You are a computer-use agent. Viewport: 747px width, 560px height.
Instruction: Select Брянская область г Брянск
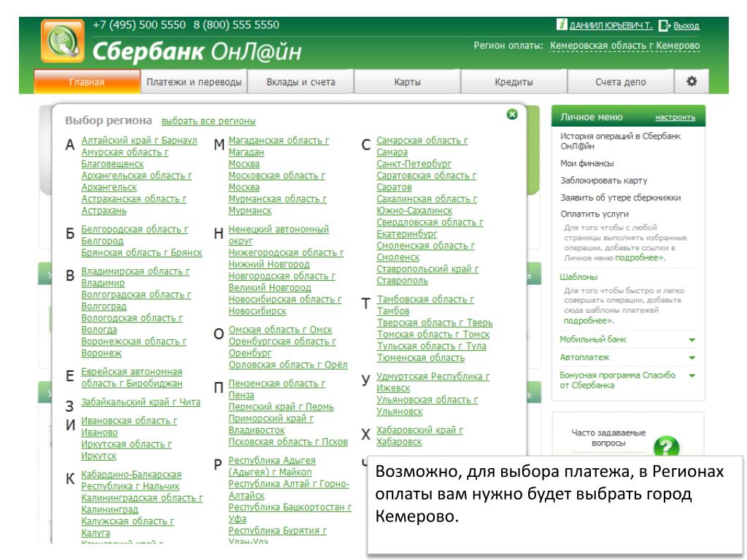[x=142, y=252]
